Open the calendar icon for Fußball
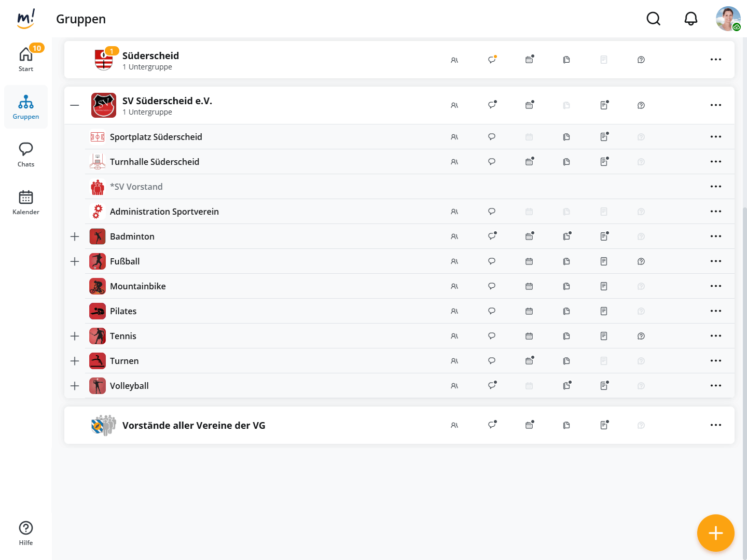This screenshot has height=560, width=747. (529, 261)
